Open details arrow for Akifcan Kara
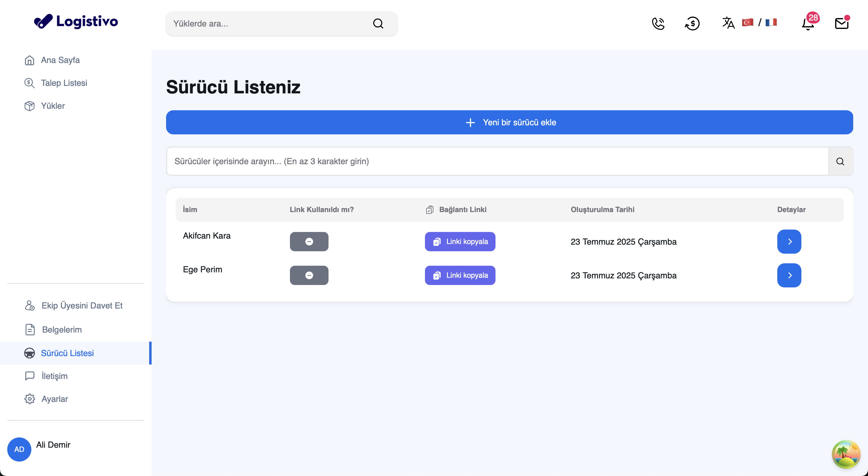 point(789,242)
